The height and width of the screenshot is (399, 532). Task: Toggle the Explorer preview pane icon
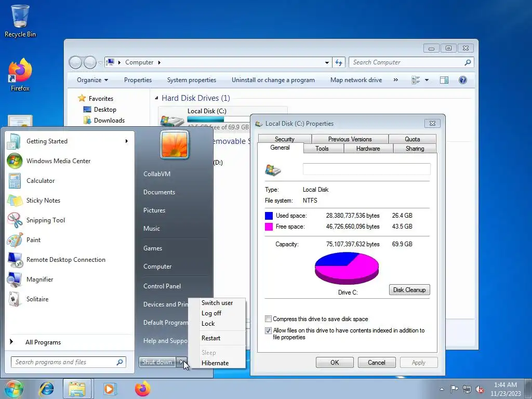(444, 80)
